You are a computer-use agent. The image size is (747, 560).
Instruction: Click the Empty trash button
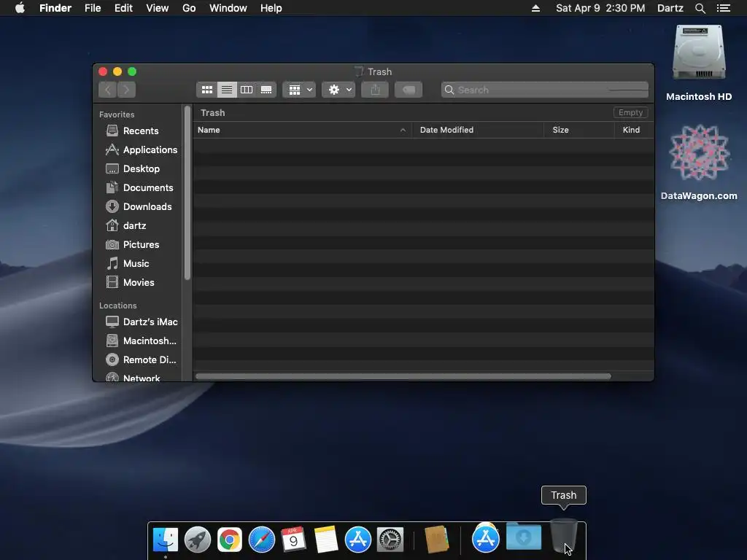tap(630, 112)
